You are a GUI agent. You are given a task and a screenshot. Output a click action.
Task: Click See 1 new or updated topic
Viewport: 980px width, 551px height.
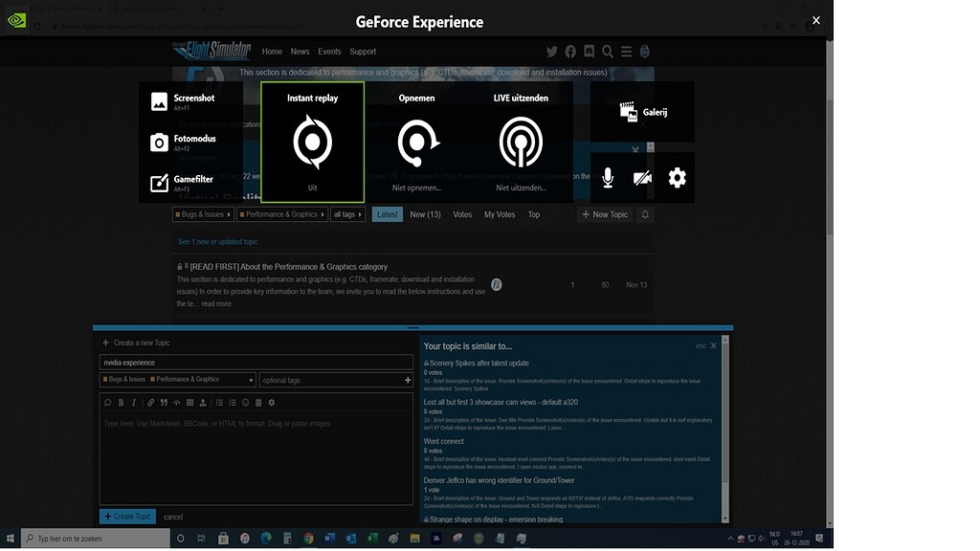pos(217,242)
